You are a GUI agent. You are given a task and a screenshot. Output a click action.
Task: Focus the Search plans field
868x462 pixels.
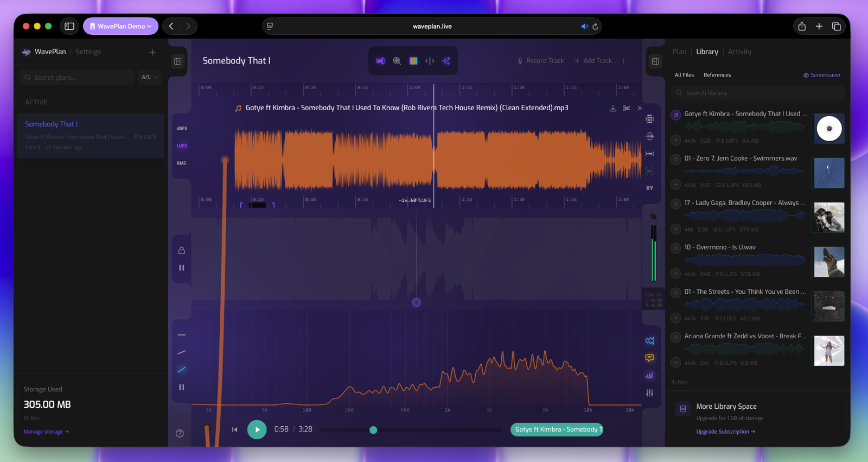76,77
